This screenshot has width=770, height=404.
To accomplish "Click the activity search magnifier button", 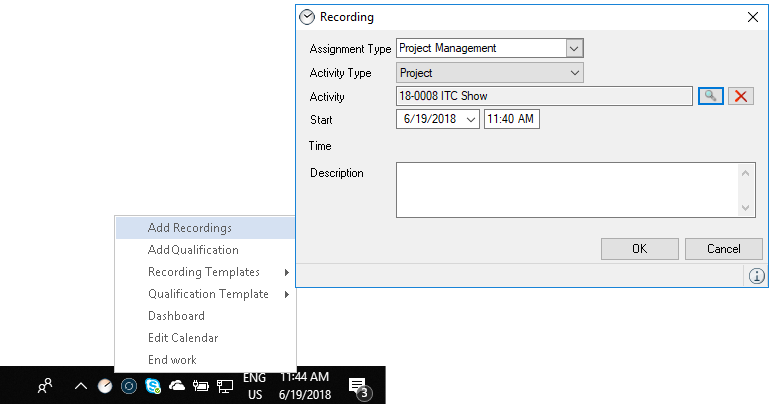I will (709, 96).
